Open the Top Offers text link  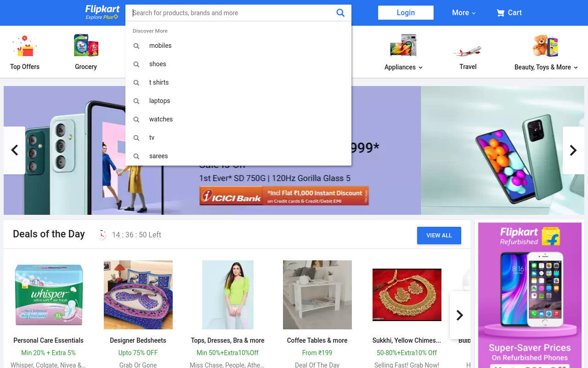[25, 67]
